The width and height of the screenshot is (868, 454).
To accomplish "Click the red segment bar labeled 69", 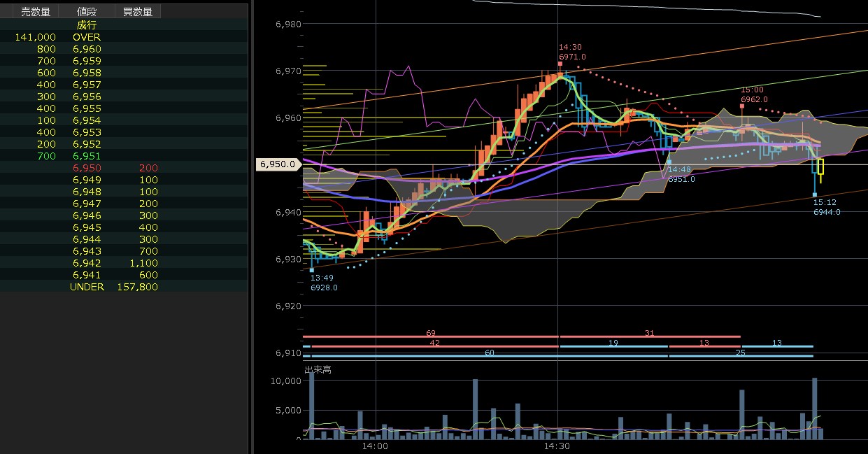I will [x=431, y=336].
